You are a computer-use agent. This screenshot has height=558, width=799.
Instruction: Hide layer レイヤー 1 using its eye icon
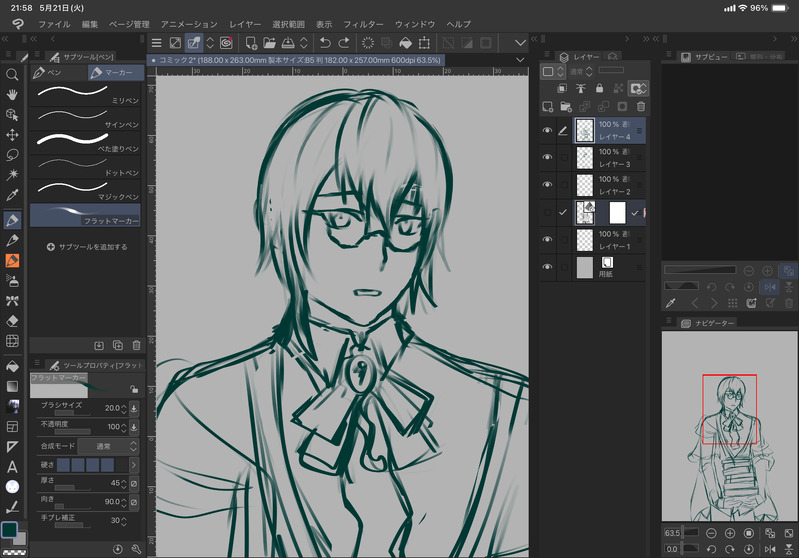[547, 239]
